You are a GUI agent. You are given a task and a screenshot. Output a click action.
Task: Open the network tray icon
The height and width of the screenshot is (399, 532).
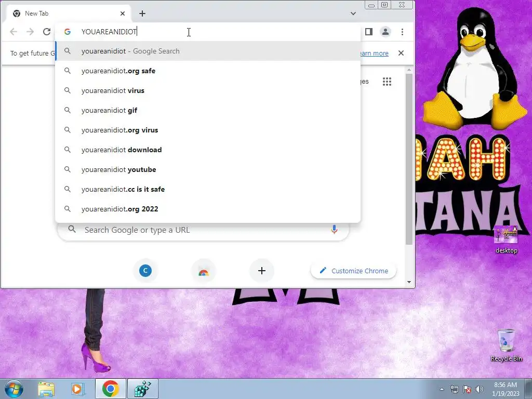[454, 389]
